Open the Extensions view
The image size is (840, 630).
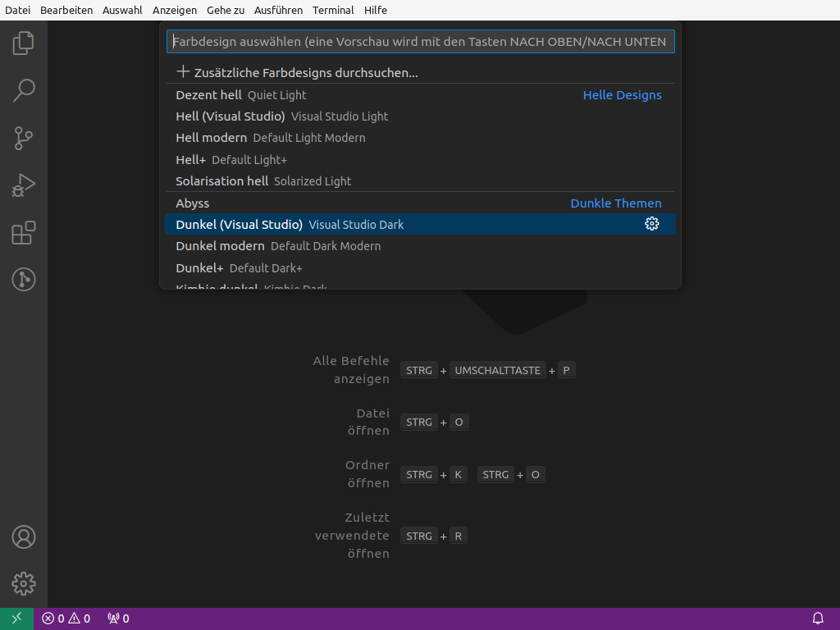(24, 232)
